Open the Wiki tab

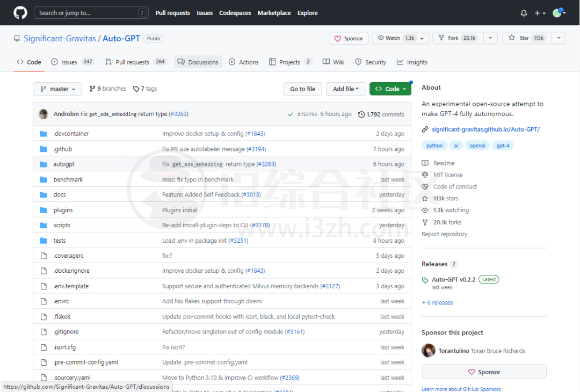[334, 62]
